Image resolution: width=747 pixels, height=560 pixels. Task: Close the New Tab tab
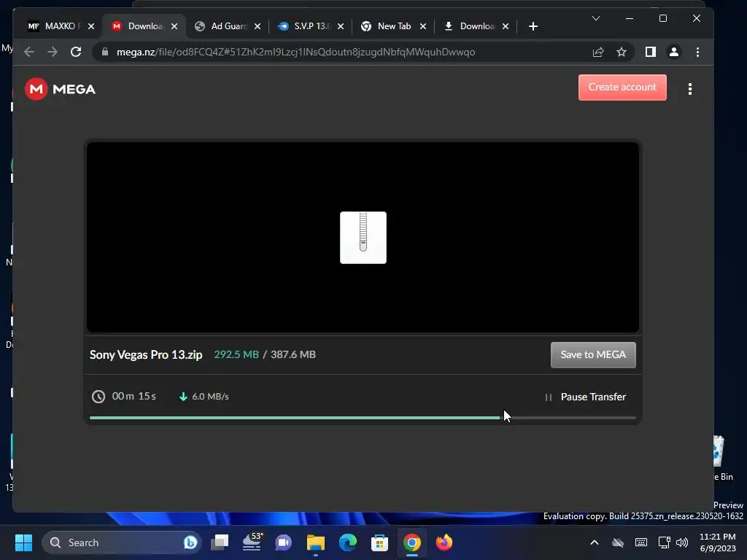click(423, 26)
